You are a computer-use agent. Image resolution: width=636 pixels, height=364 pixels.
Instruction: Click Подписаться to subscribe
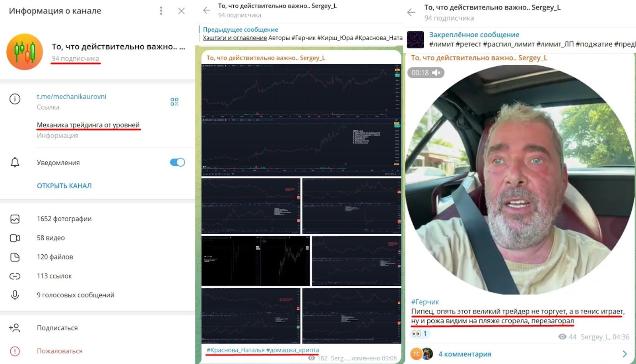pos(57,328)
